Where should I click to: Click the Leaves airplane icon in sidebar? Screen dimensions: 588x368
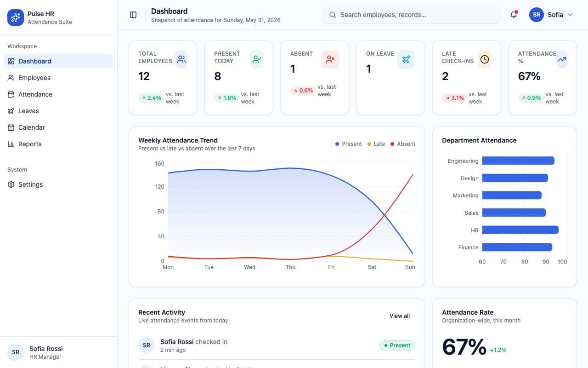[x=11, y=111]
